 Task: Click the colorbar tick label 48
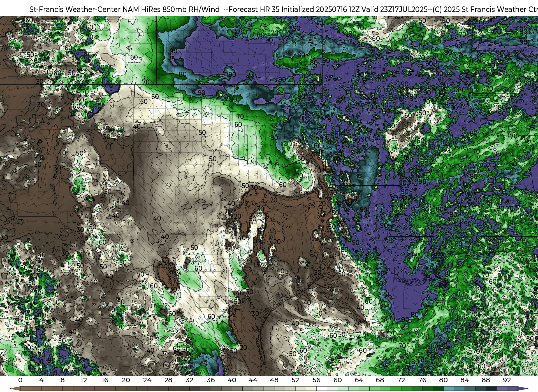[x=274, y=380]
